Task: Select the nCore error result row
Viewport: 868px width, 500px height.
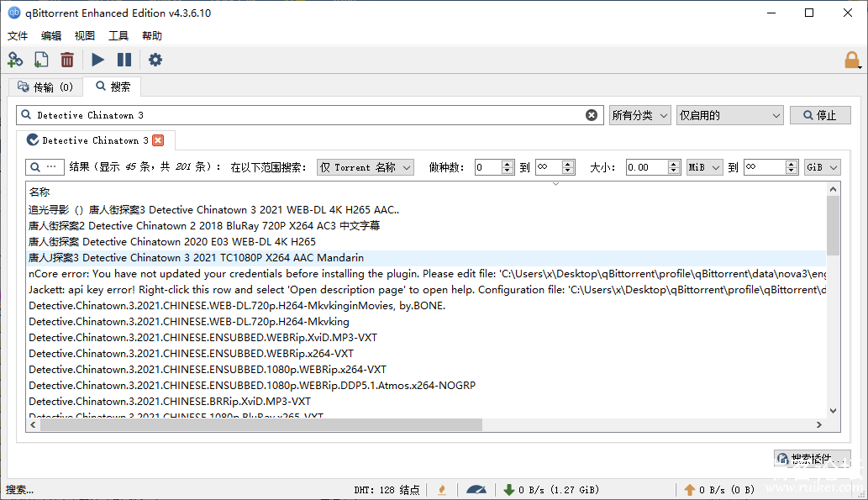Action: click(x=426, y=274)
